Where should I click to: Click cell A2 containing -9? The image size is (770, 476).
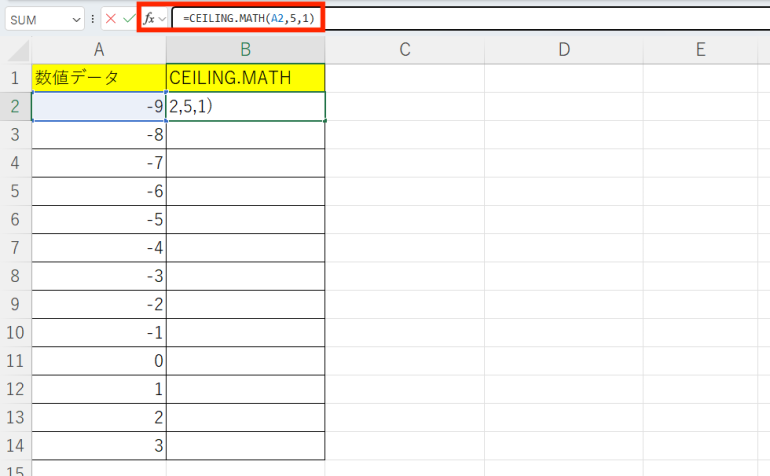pos(99,107)
